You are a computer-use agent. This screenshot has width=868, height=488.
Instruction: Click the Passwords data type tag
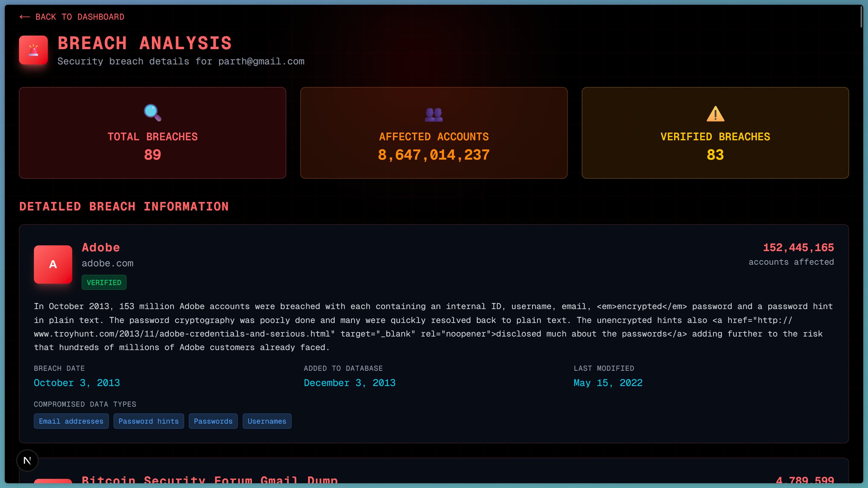tap(213, 421)
